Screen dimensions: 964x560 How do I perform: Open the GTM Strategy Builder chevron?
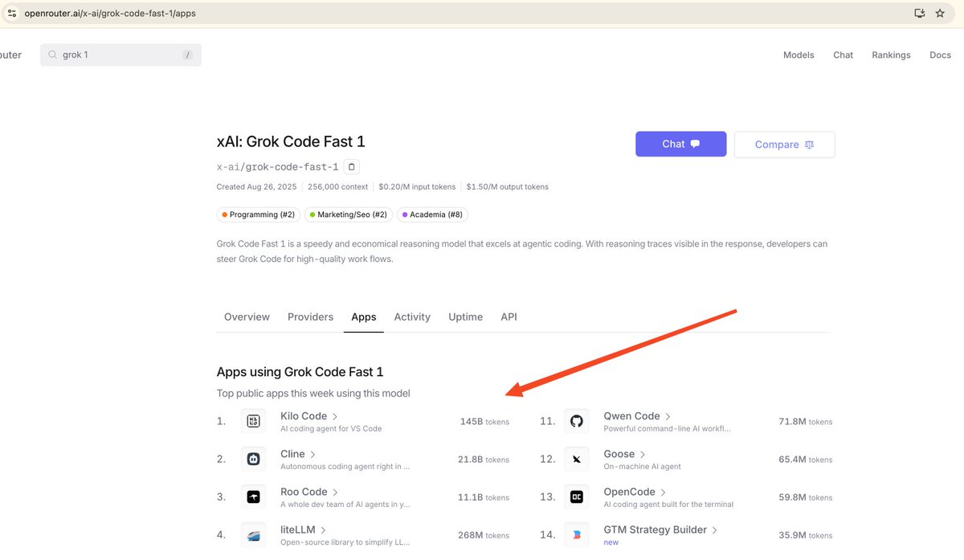pos(715,530)
